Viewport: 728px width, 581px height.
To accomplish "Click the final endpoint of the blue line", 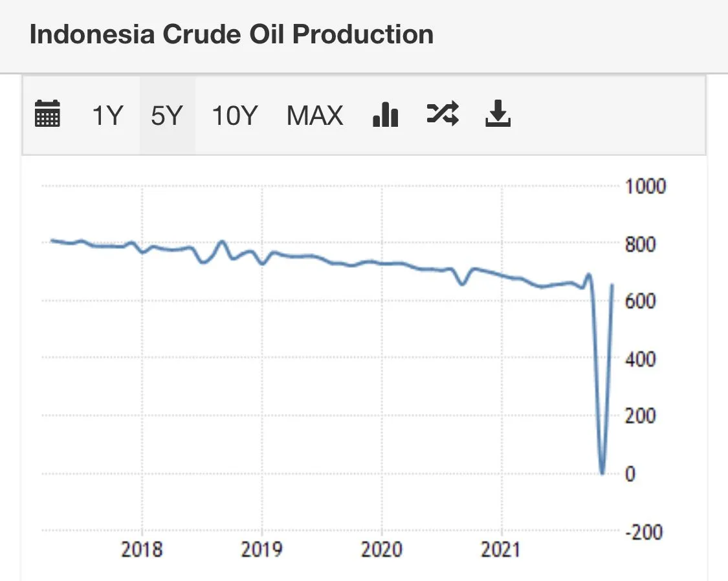I will coord(612,285).
